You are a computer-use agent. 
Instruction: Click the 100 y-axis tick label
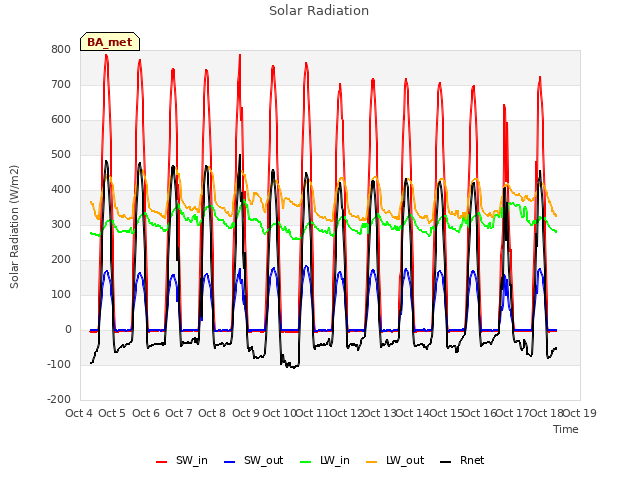point(61,295)
